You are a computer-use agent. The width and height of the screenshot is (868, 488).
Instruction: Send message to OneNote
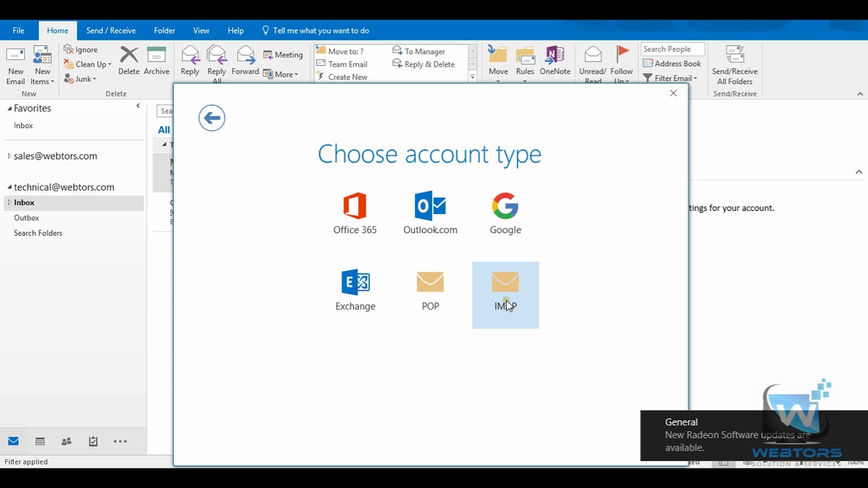[x=555, y=61]
